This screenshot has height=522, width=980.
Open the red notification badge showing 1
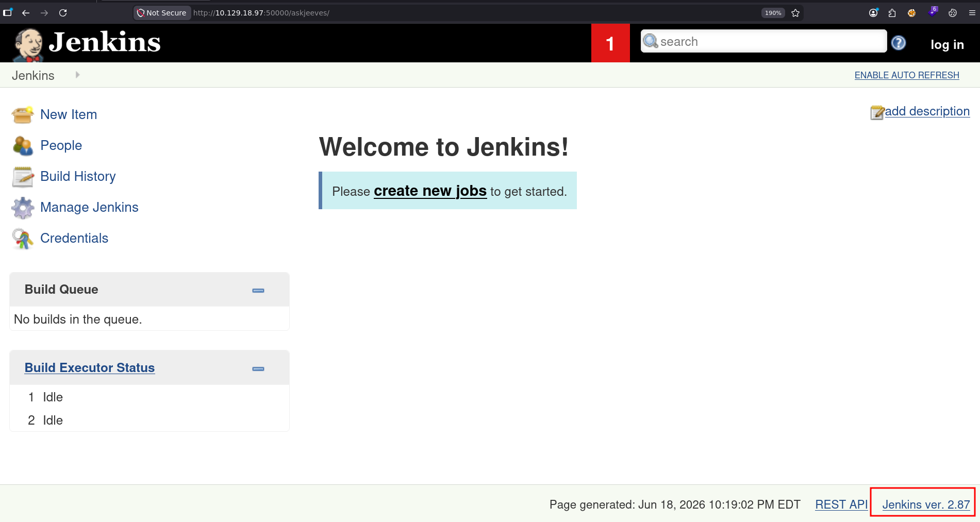[610, 43]
